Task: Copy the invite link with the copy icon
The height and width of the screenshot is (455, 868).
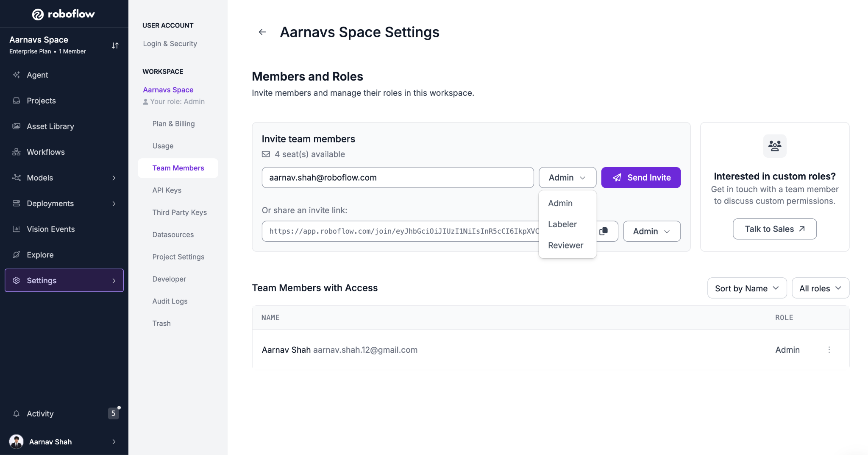Action: point(604,231)
